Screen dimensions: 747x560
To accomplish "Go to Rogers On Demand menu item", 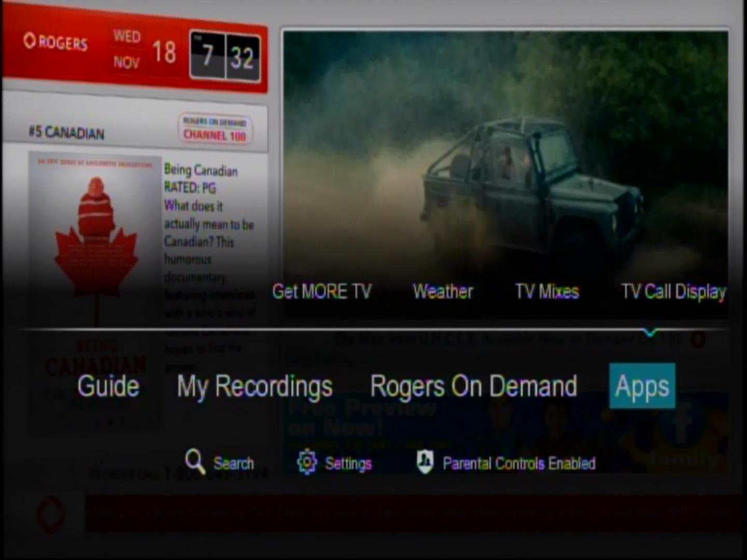I will pyautogui.click(x=473, y=386).
